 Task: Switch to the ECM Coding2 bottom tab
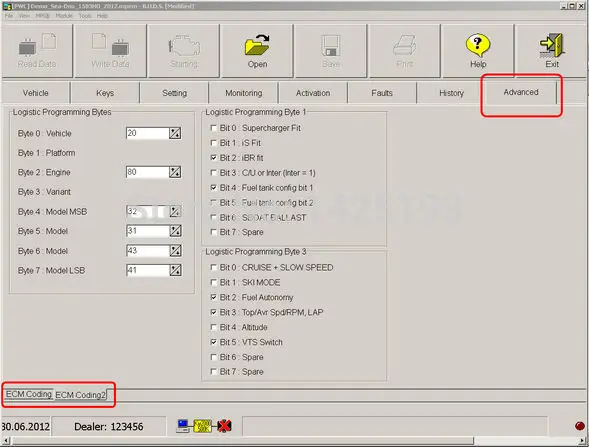pos(80,395)
